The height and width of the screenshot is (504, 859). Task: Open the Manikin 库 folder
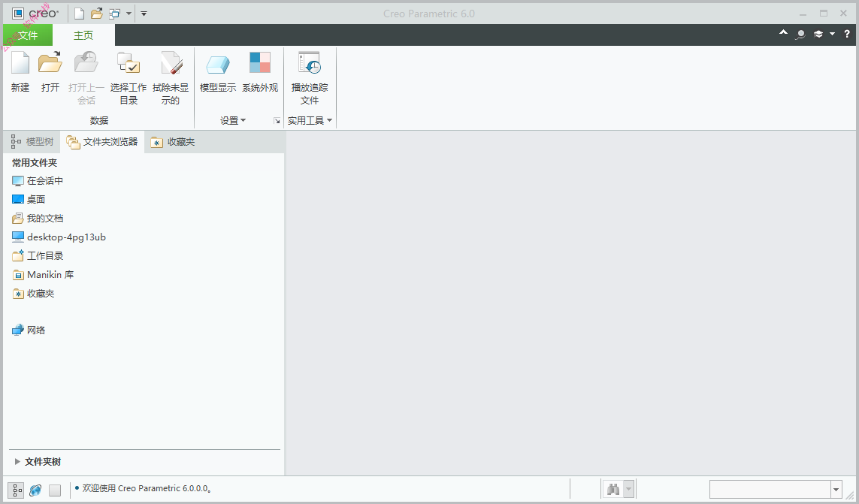tap(43, 274)
